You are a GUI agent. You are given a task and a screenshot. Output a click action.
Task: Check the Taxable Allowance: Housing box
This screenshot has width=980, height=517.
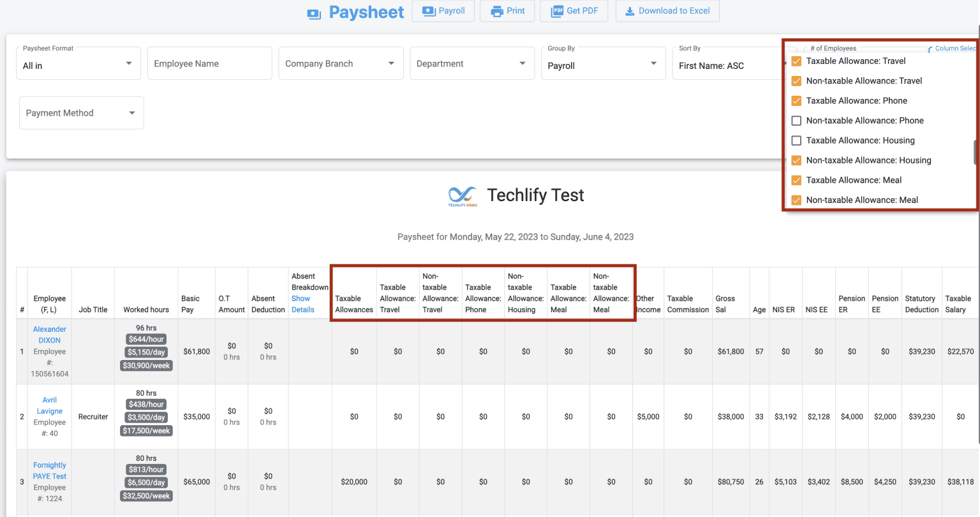796,140
